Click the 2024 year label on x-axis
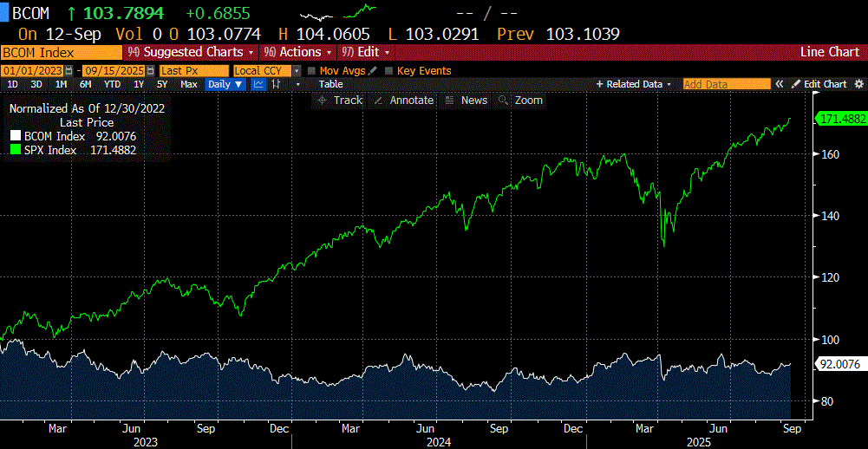Image resolution: width=868 pixels, height=449 pixels. point(439,442)
